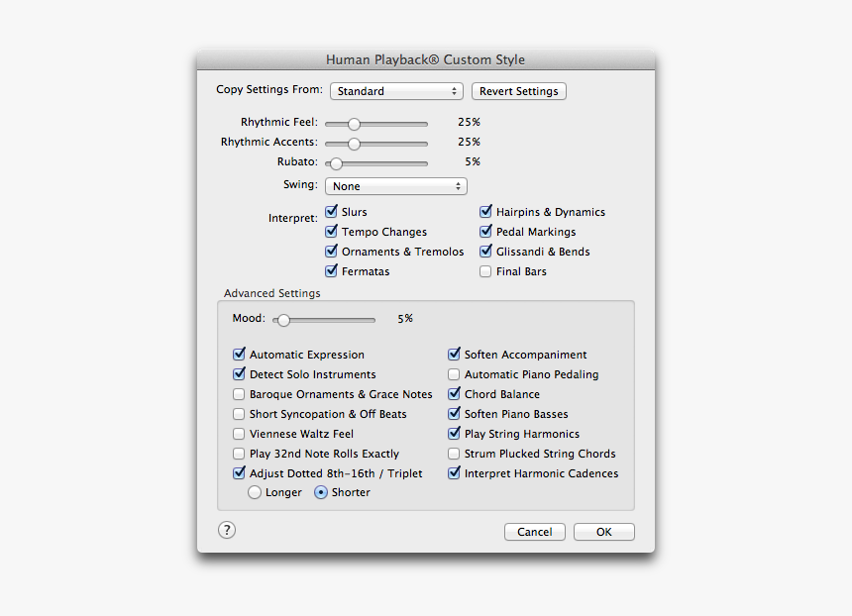852x616 pixels.
Task: Uncheck the Slurs checkbox
Action: click(331, 211)
